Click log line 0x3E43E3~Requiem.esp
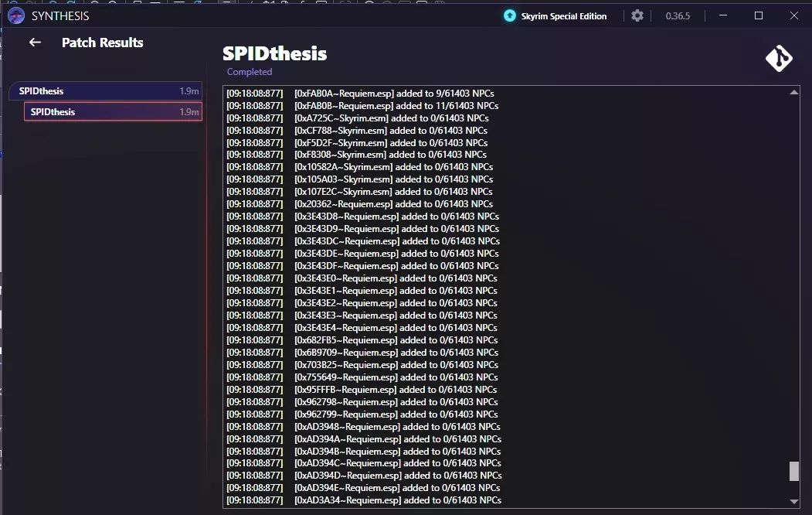Viewport: 812px width, 515px height. pyautogui.click(x=362, y=315)
